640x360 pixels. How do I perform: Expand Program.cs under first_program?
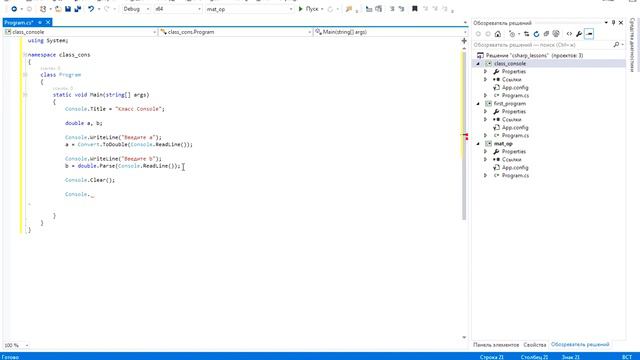485,136
